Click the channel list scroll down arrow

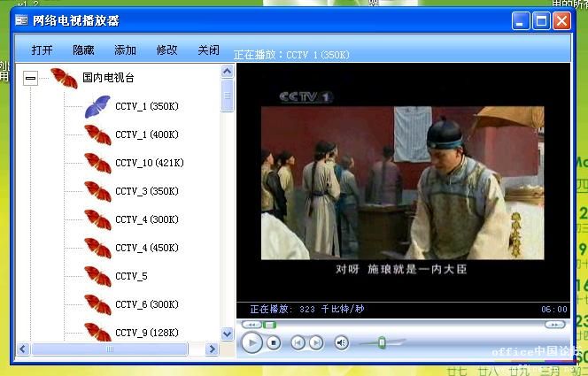point(228,334)
